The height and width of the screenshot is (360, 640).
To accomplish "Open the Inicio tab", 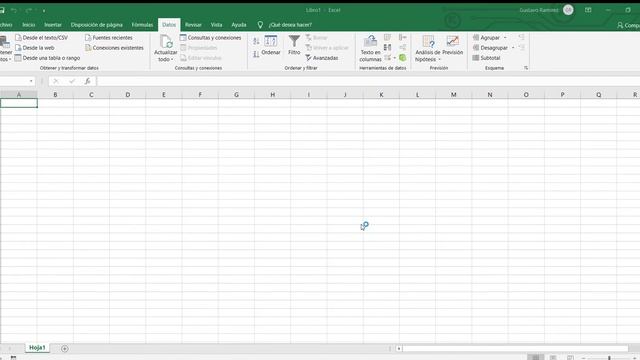I will tap(29, 25).
